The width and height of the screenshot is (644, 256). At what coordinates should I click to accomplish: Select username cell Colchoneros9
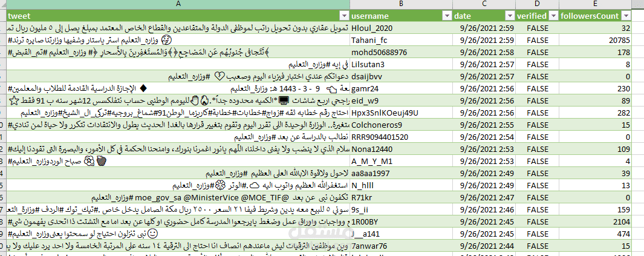click(x=402, y=125)
